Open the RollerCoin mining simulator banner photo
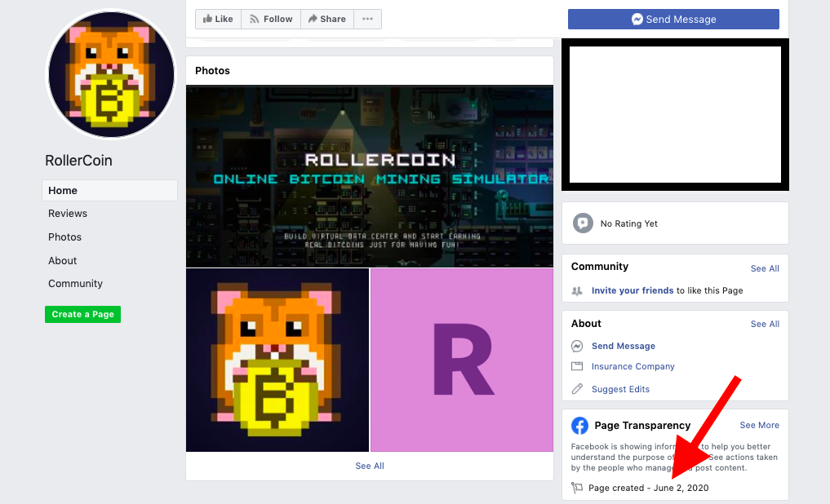This screenshot has height=504, width=830. 370,176
